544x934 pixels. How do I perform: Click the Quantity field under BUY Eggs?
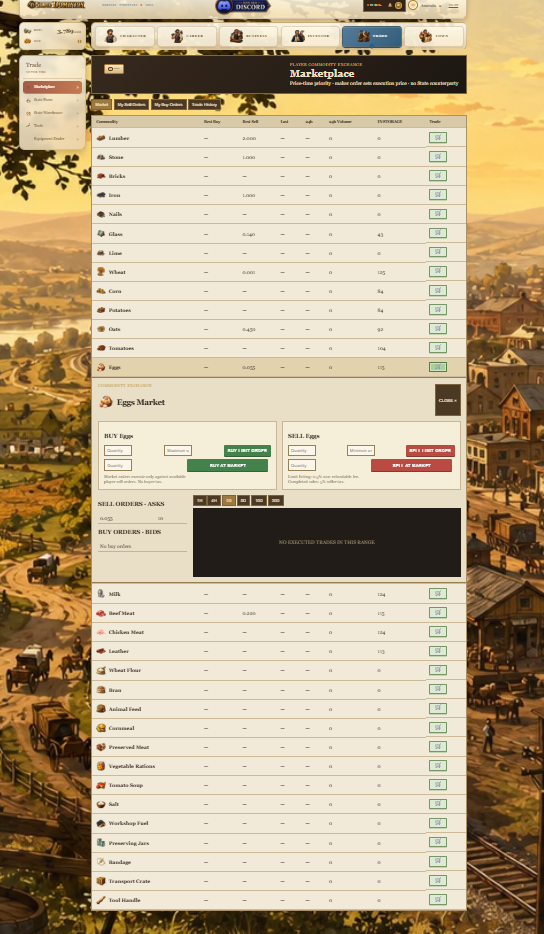(117, 451)
